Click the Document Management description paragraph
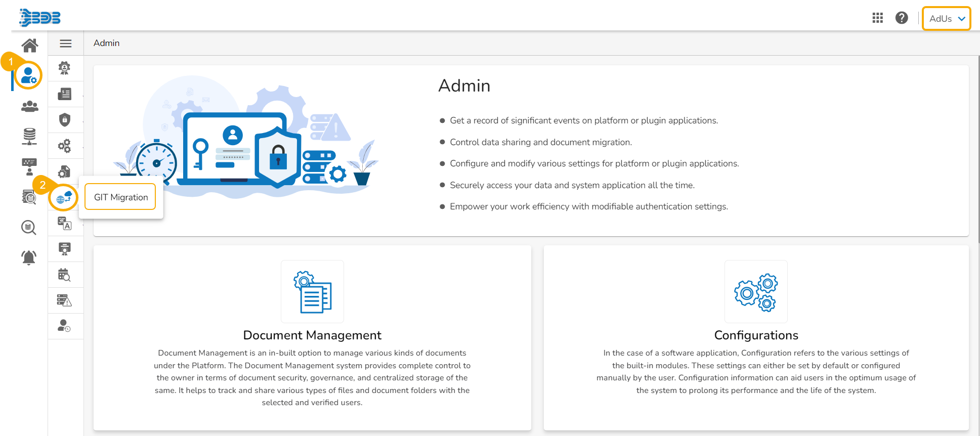The height and width of the screenshot is (436, 980). click(312, 378)
